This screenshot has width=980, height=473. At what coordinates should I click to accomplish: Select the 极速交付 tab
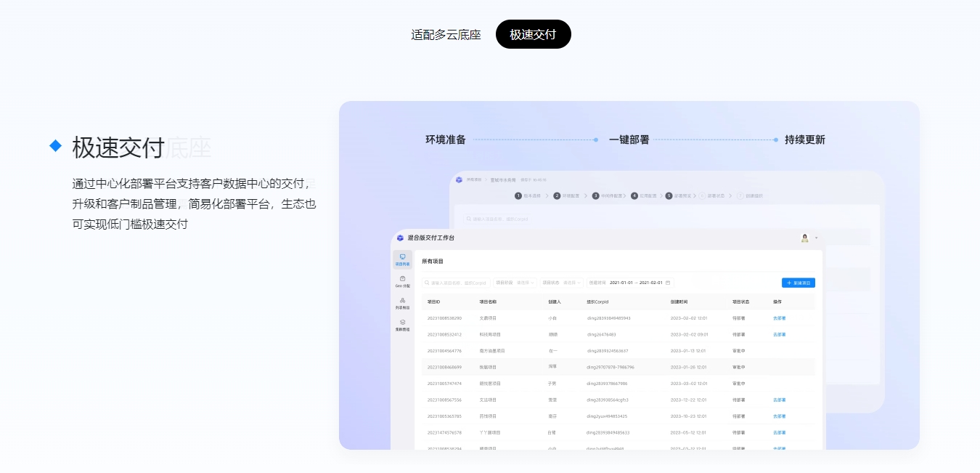(533, 34)
